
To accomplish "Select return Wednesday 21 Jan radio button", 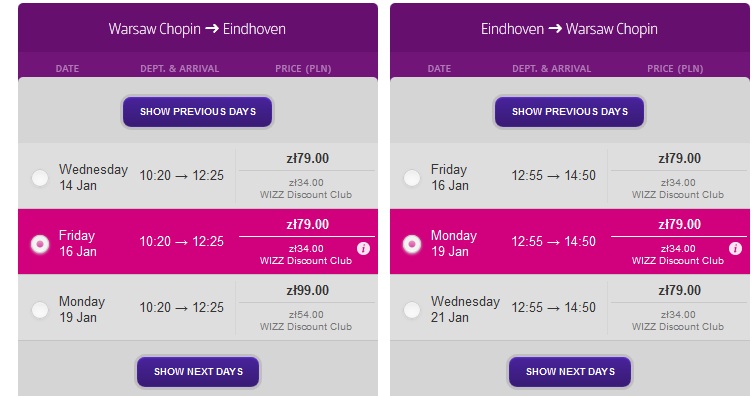I will [x=411, y=310].
